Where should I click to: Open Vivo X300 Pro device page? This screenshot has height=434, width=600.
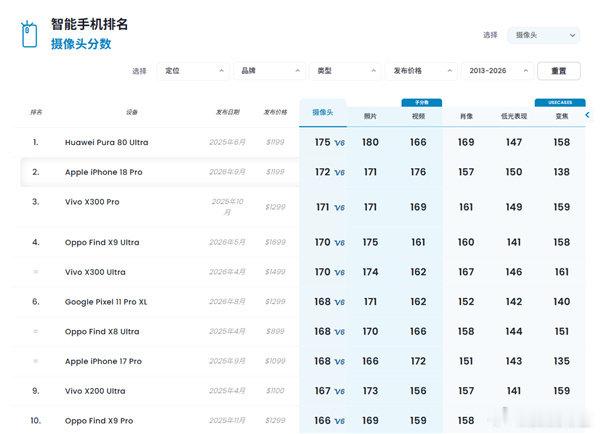pyautogui.click(x=92, y=202)
